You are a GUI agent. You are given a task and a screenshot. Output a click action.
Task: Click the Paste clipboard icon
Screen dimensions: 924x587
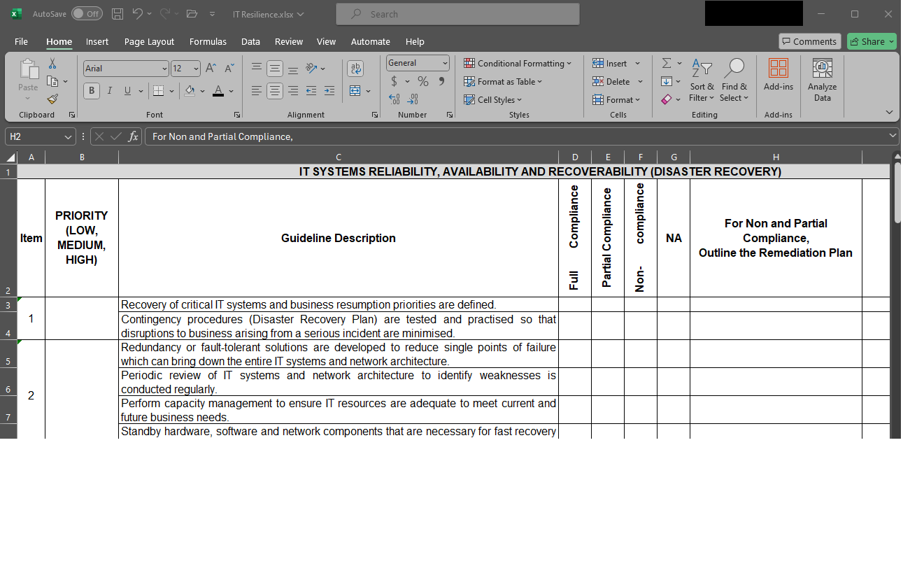[29, 69]
